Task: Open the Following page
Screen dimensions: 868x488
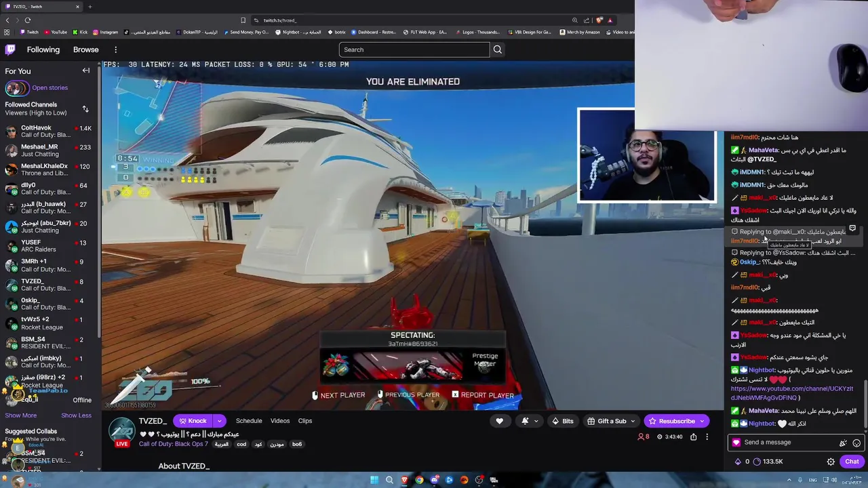Action: (x=43, y=49)
